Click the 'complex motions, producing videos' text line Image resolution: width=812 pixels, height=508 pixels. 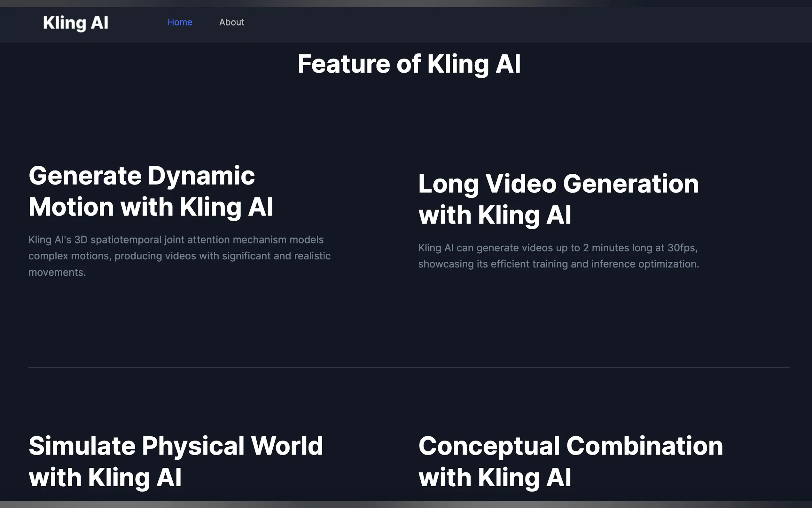tap(179, 256)
